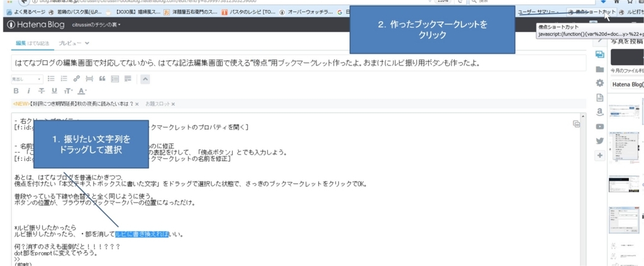Viewport: 644px width, 266px height.
Task: Click the copy icon in the text editor corner
Action: pyautogui.click(x=576, y=123)
